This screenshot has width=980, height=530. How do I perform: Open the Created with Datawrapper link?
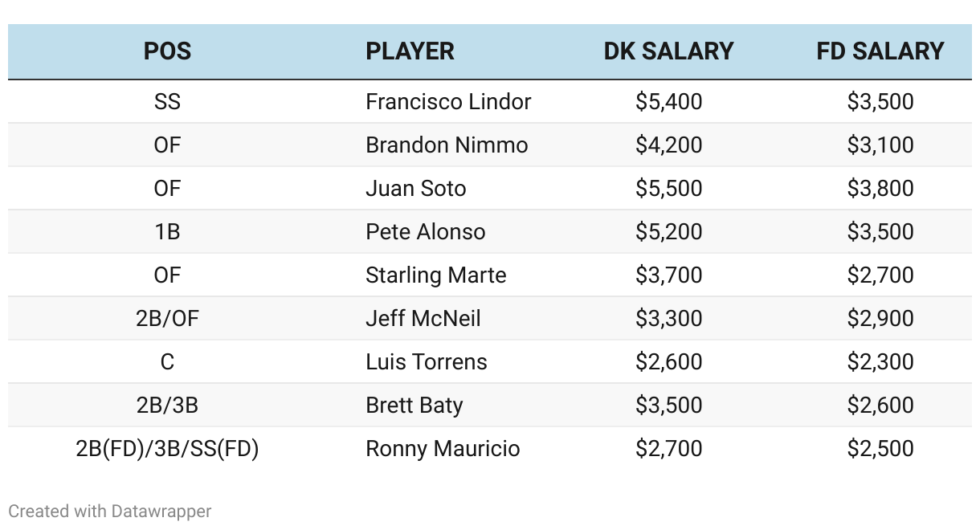pos(110,511)
